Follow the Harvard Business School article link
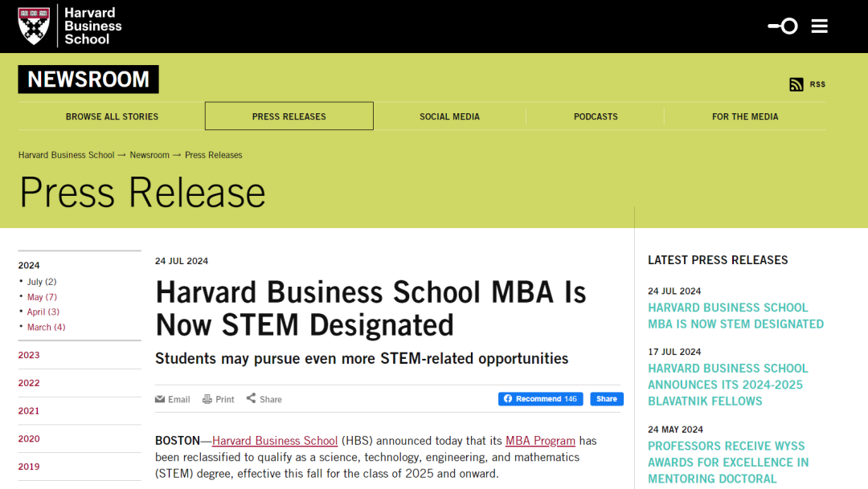The width and height of the screenshot is (868, 489). click(275, 441)
